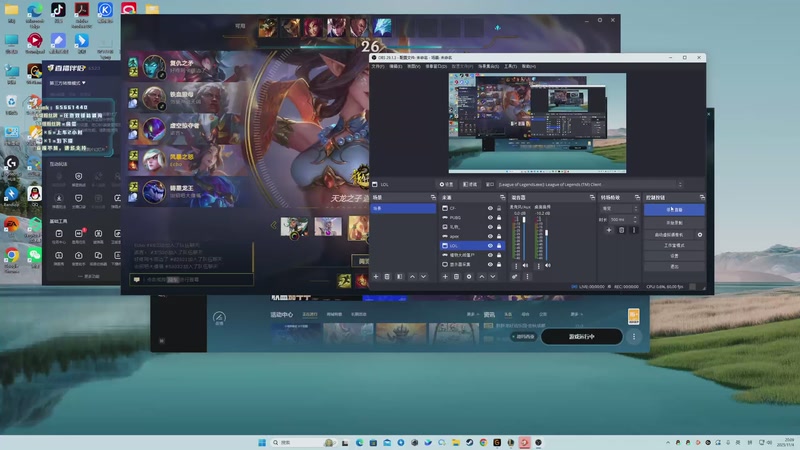Open Chrome from the Windows taskbar
Screen dimensions: 800x450
pos(483,442)
